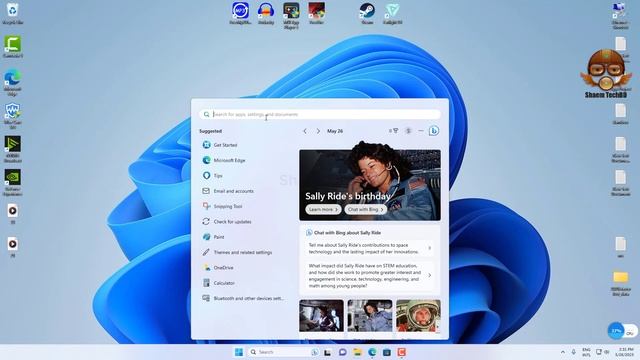Select Microsoft Edge desktop shortcut
Viewport: 640px width, 360px height.
tap(12, 82)
